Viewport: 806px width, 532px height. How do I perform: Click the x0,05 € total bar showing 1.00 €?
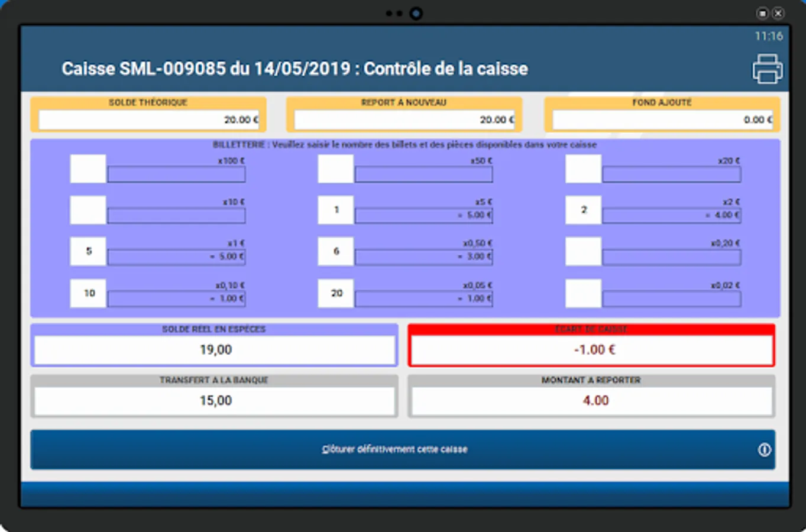(423, 299)
